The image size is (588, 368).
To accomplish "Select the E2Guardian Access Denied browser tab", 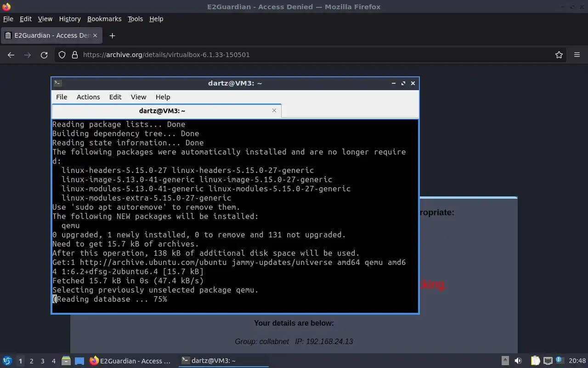I will coord(51,35).
